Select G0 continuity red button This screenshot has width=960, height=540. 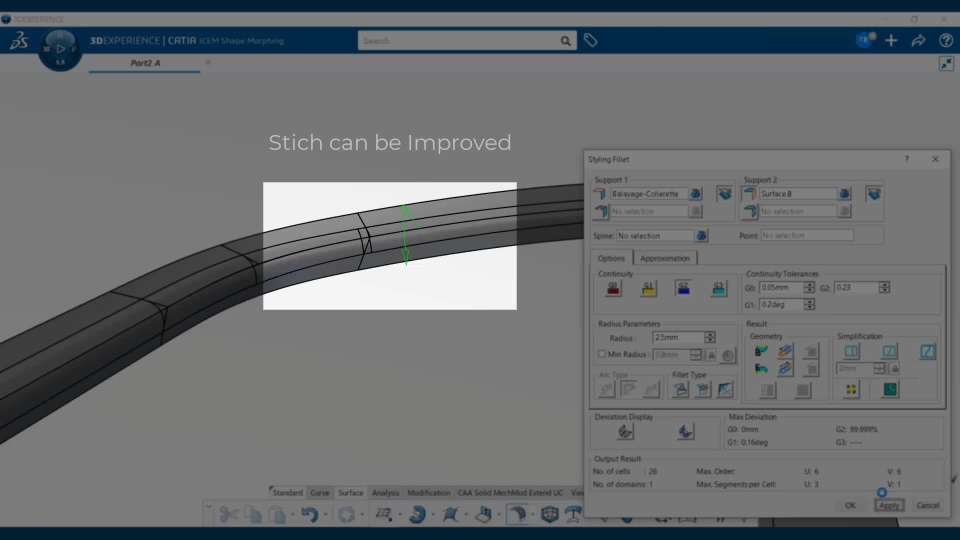(613, 288)
